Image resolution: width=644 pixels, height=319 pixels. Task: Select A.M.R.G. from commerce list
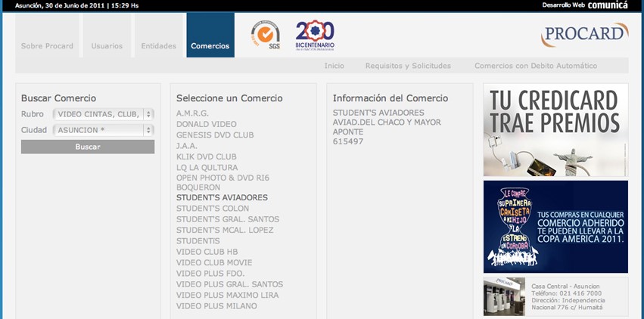[193, 113]
